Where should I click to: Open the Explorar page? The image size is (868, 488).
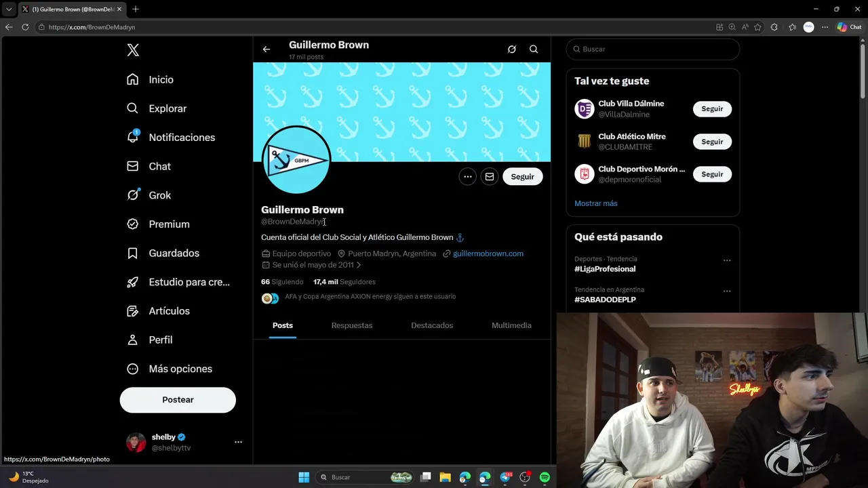[156, 108]
